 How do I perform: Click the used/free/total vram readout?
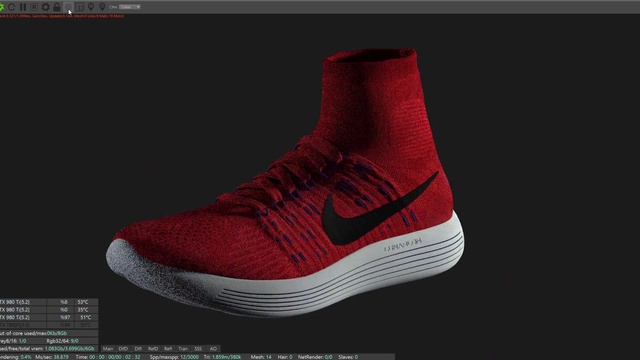[47, 349]
